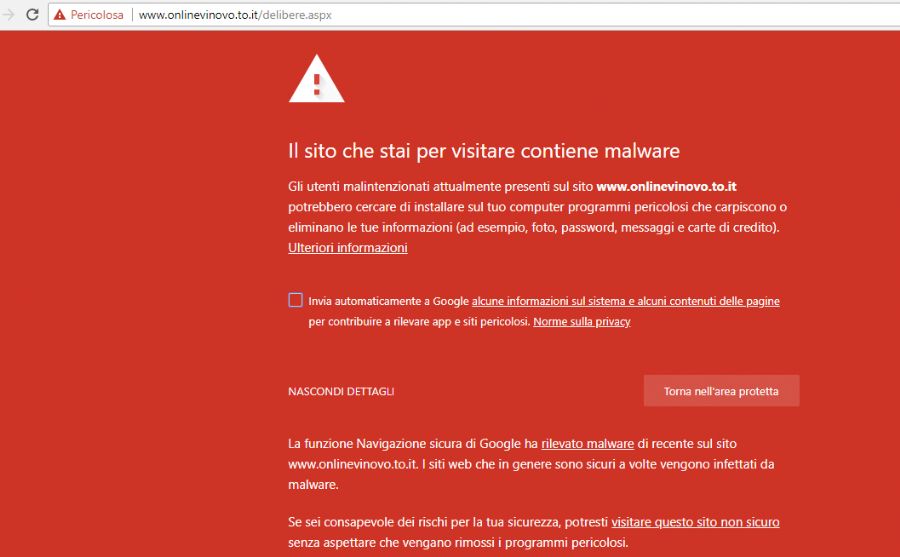Screen dimensions: 900x557
Task: Focus the address bar URL field
Action: click(500, 15)
